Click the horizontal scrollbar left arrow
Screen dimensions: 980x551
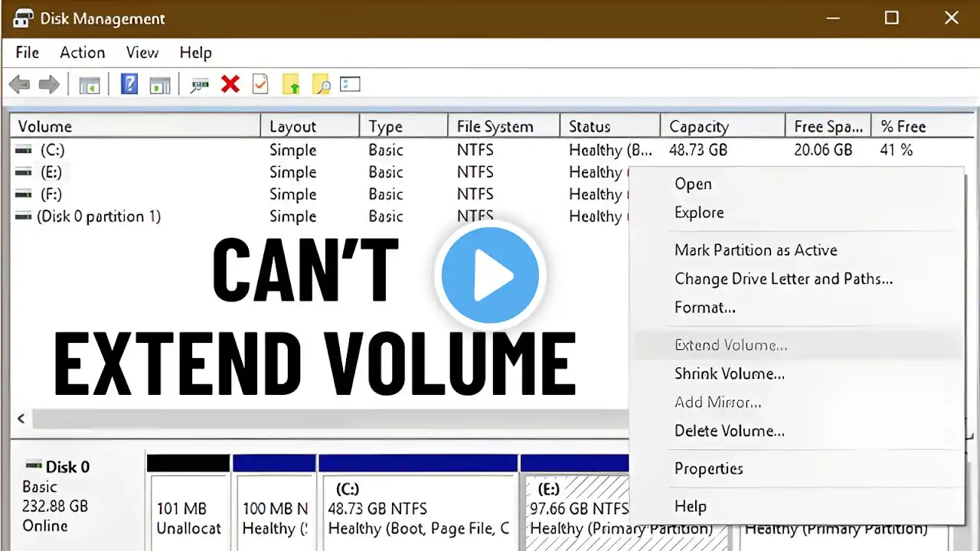point(21,419)
